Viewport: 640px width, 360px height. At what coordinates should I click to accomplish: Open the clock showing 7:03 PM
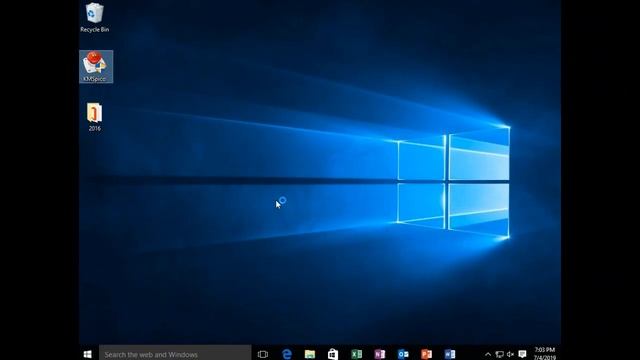click(544, 354)
